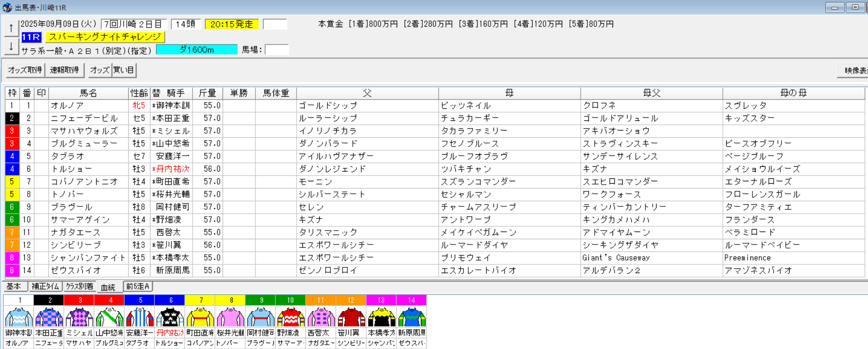Viewport: 868px width, 349px height.
Task: Open the クラス別着 tab
Action: point(79,287)
